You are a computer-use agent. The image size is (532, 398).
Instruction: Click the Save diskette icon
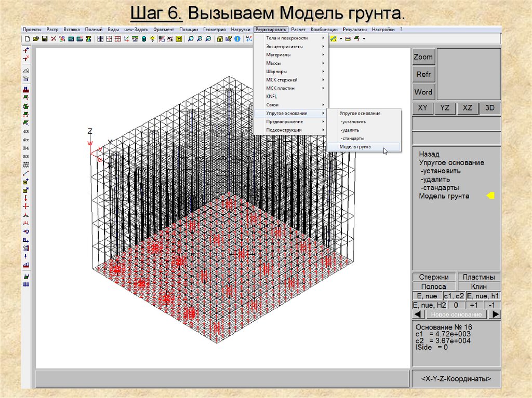pyautogui.click(x=45, y=39)
